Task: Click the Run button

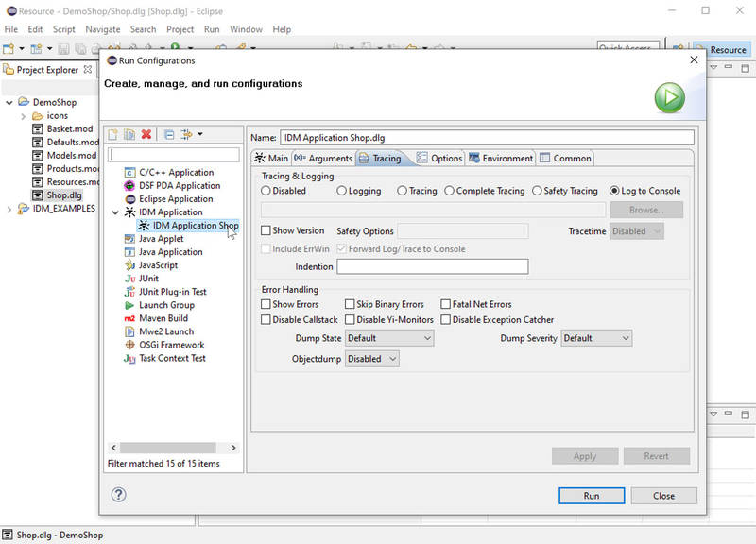Action: click(x=592, y=496)
